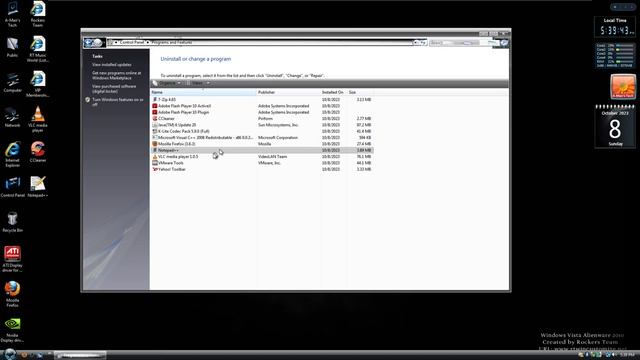Viewport: 640px width, 360px height.
Task: Select the Adobe Flash Player 10 ActiveX row
Action: tap(261, 106)
